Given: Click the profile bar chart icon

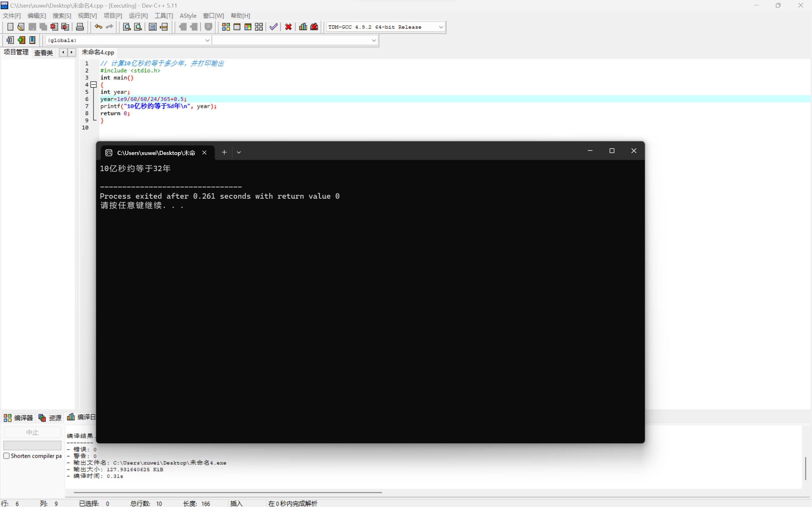Looking at the screenshot, I should (x=303, y=27).
